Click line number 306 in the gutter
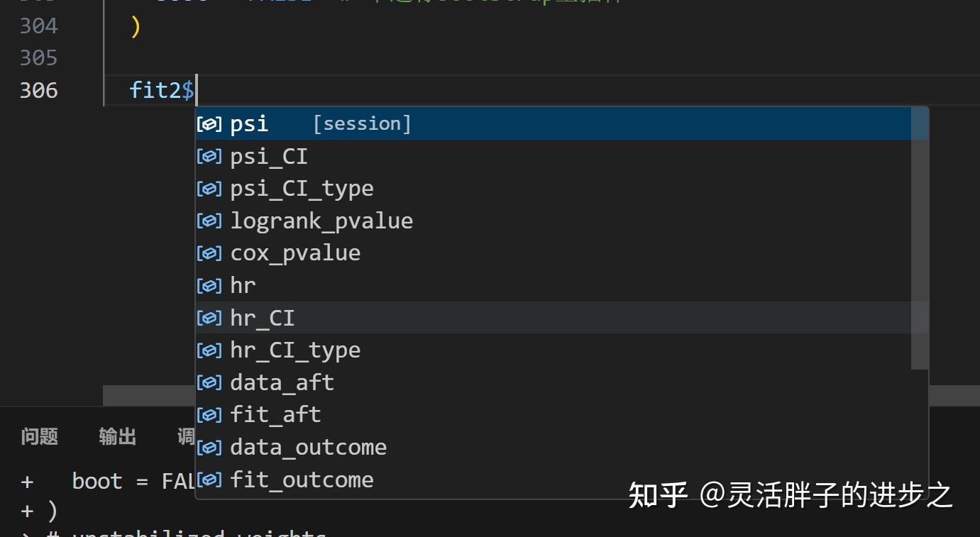This screenshot has height=537, width=980. pyautogui.click(x=38, y=90)
